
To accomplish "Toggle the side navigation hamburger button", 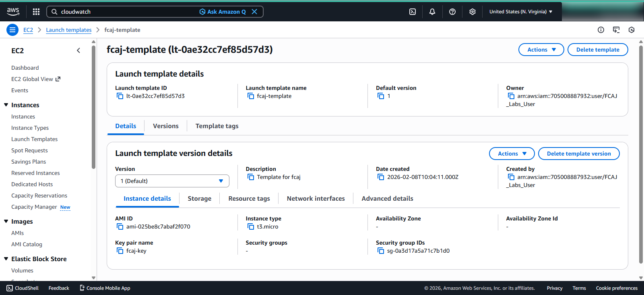I will click(x=12, y=30).
